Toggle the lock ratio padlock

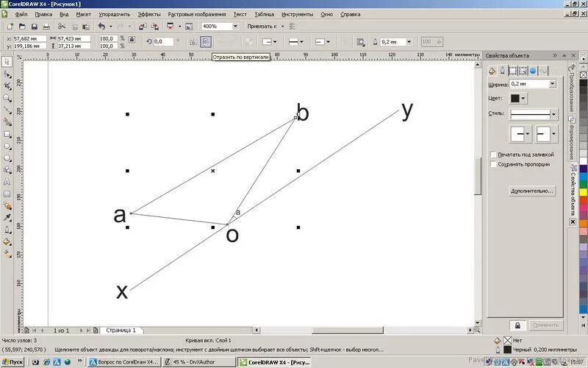(132, 39)
